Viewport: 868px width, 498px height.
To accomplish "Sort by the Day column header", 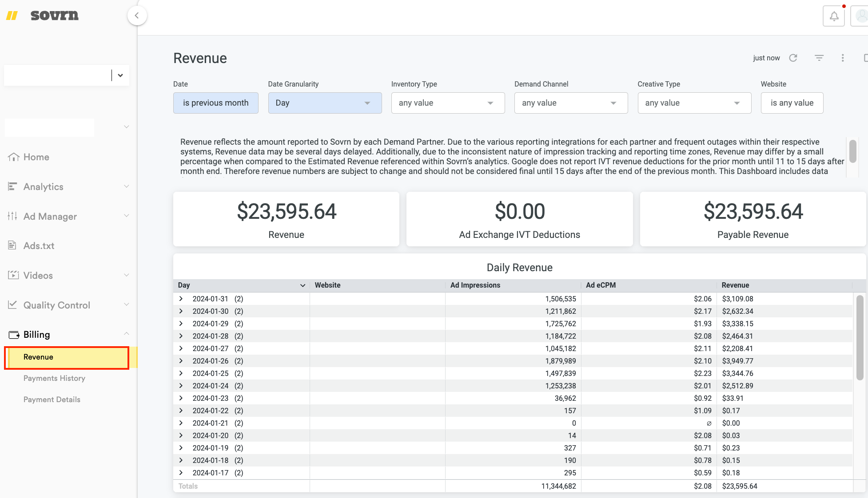I will click(184, 285).
